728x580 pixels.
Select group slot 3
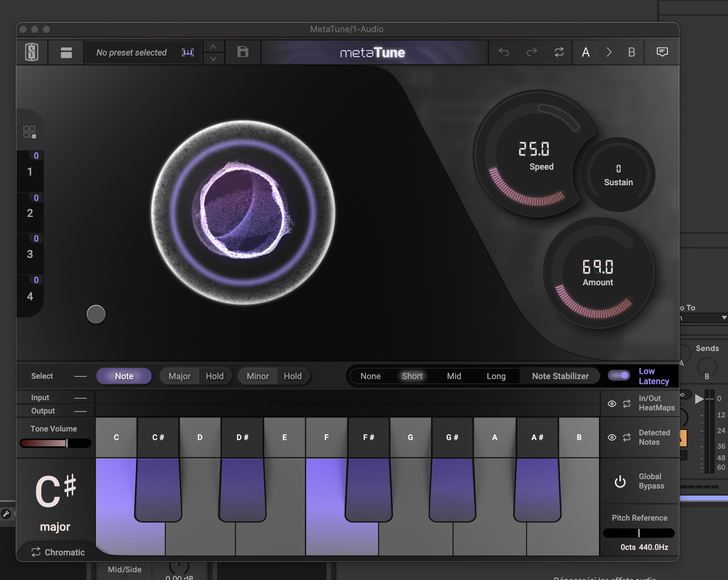click(x=30, y=254)
